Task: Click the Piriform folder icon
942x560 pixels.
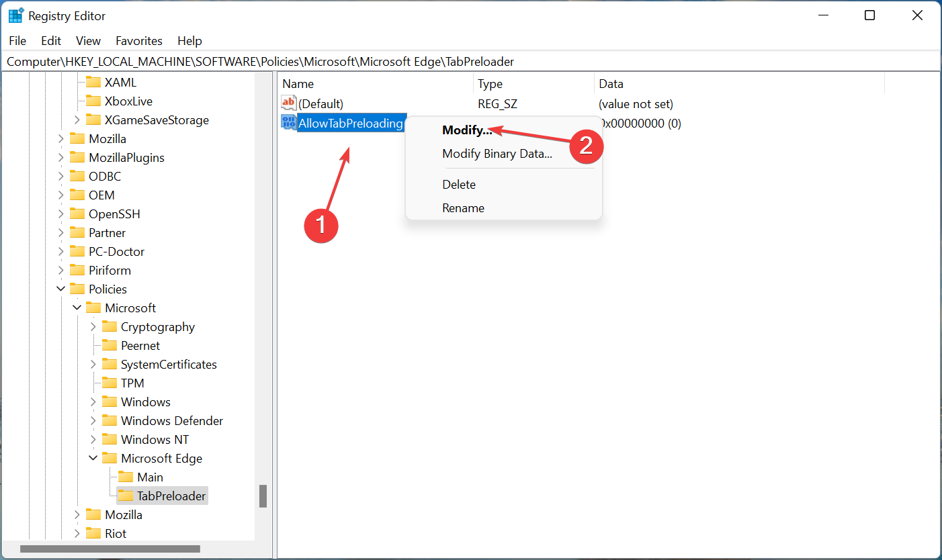Action: point(77,270)
